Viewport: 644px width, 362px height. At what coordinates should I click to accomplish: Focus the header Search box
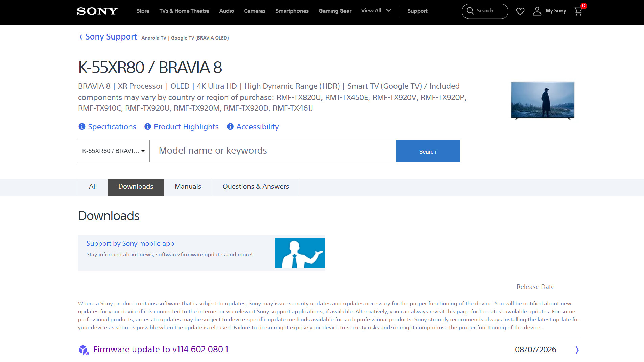[x=485, y=11]
